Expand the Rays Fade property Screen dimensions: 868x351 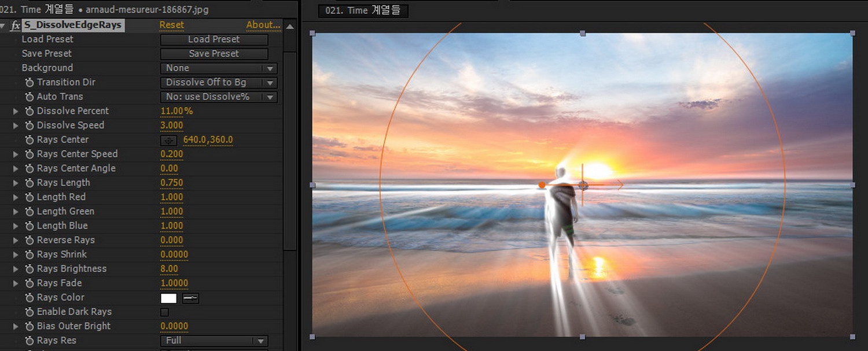pyautogui.click(x=16, y=283)
